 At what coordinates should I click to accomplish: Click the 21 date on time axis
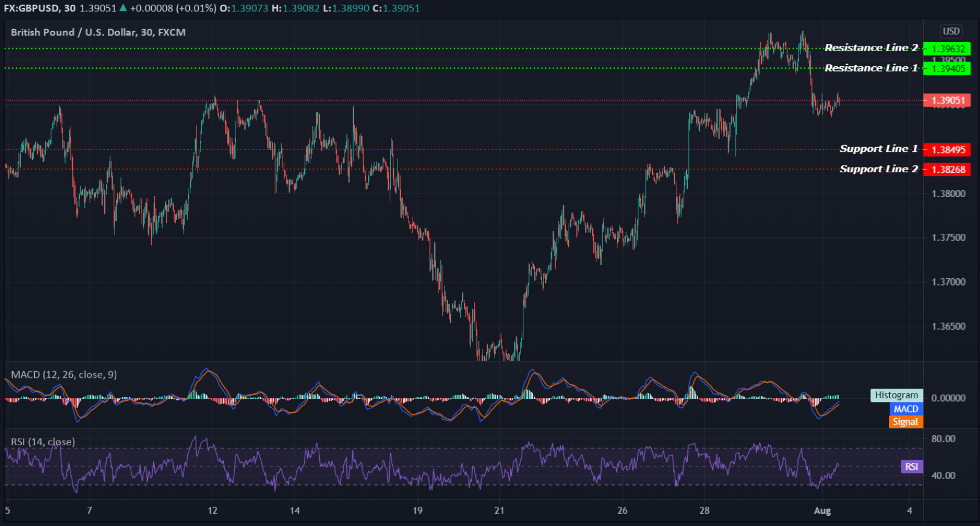(499, 510)
